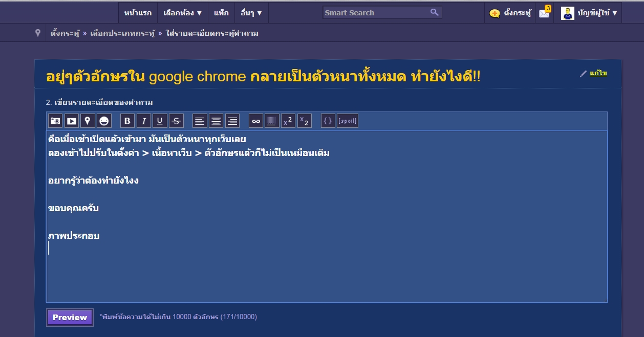Screen dimensions: 644x337
Task: Click the yellow topic title heading
Action: pyautogui.click(x=263, y=77)
